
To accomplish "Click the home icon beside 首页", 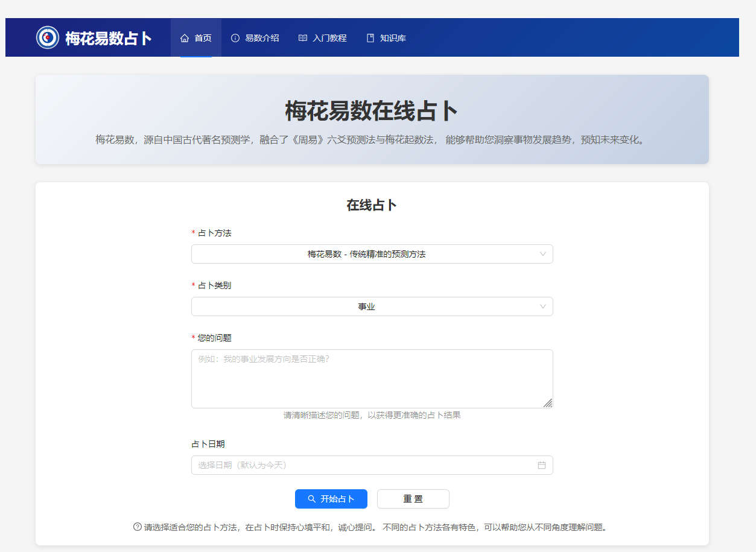I will pos(185,38).
